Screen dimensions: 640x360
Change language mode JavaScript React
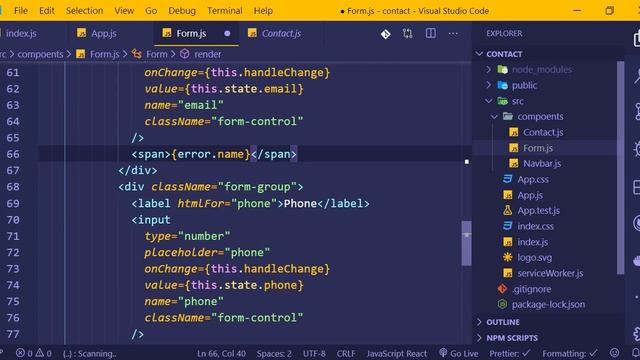click(396, 353)
